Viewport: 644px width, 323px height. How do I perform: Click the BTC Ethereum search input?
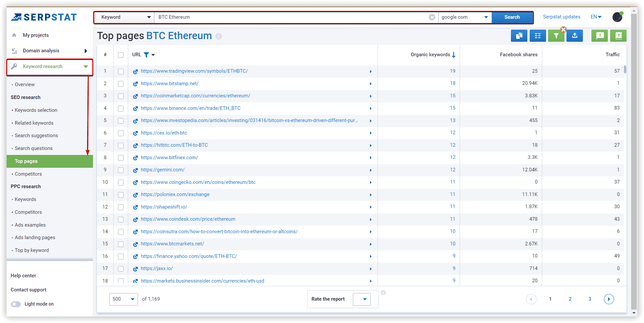tap(291, 17)
